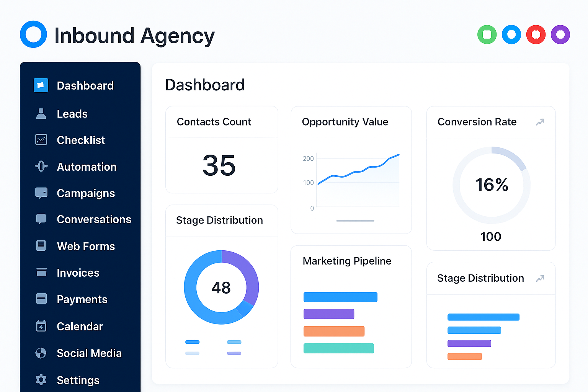This screenshot has height=392, width=588.
Task: Click the green circular header icon
Action: 487,35
